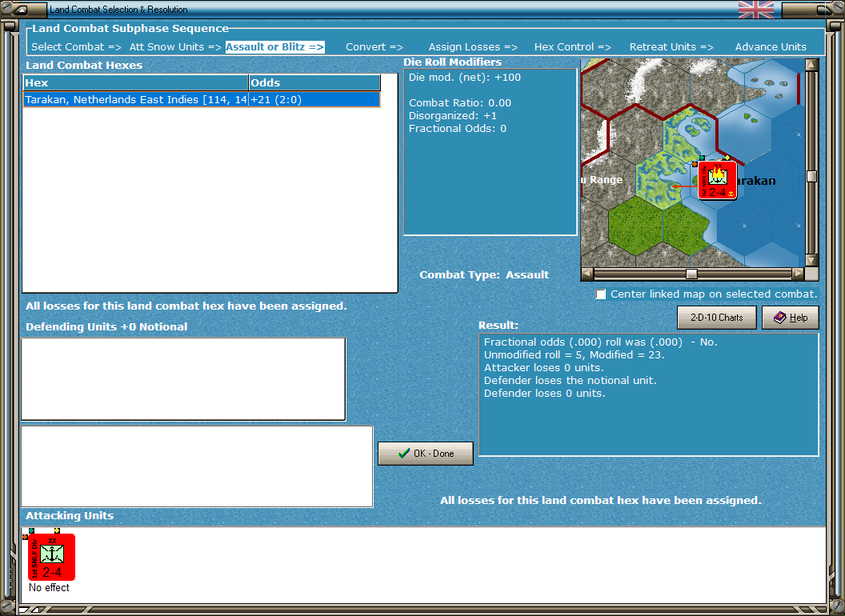Click the 'Fractional odds (.000) roll was' result line
This screenshot has width=845, height=616.
[600, 342]
